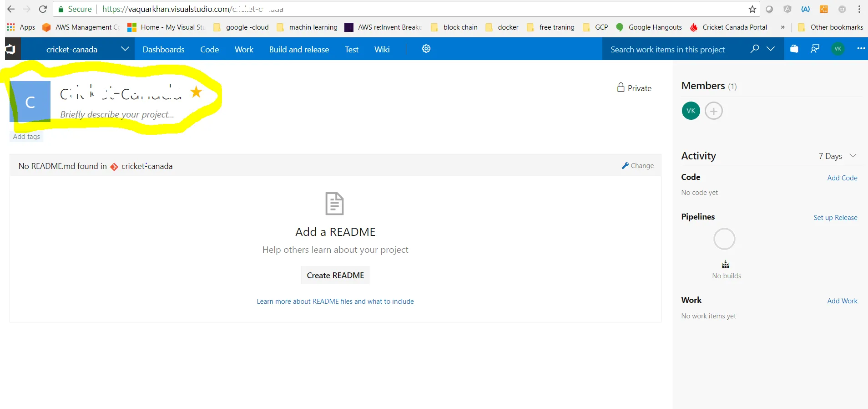Click the blue C project avatar

[30, 102]
